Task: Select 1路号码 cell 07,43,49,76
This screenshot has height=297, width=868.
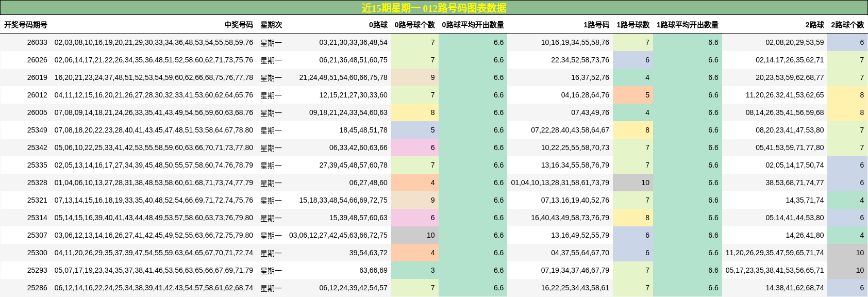Action: coord(590,112)
